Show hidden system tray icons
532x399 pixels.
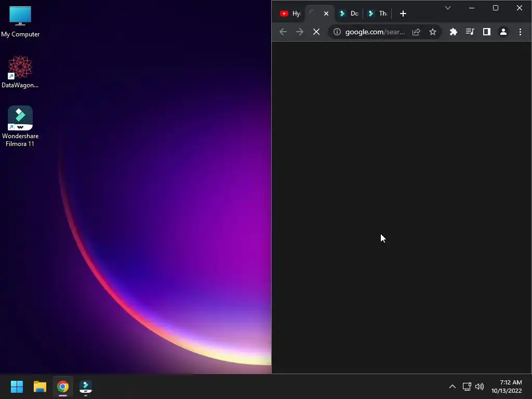pyautogui.click(x=453, y=387)
